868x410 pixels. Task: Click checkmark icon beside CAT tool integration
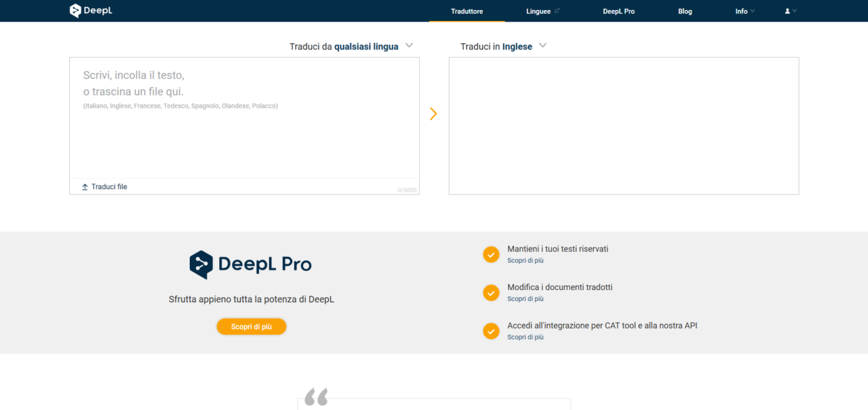click(x=491, y=331)
